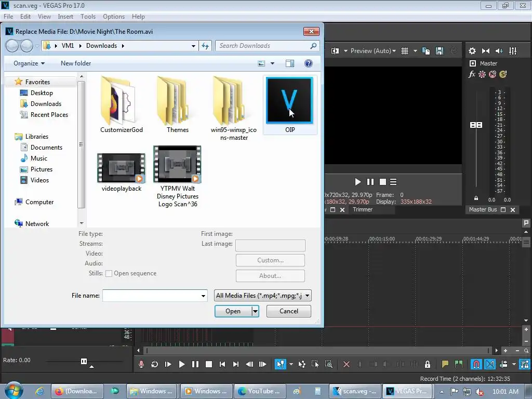Expand the address bar path dropdown
The height and width of the screenshot is (399, 532).
tap(193, 46)
